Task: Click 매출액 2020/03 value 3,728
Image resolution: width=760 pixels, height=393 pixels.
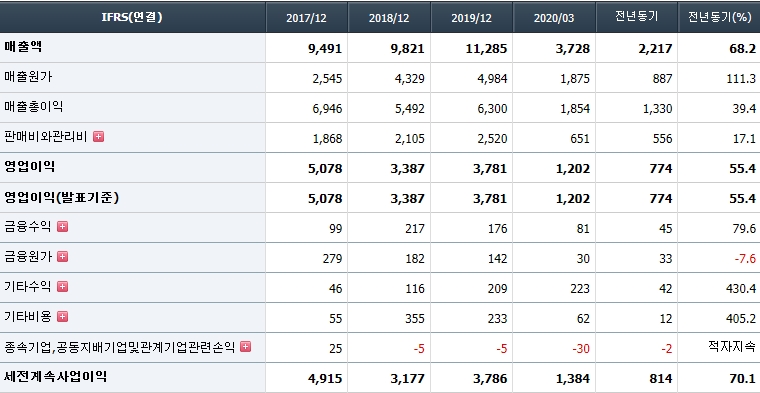Action: point(572,48)
